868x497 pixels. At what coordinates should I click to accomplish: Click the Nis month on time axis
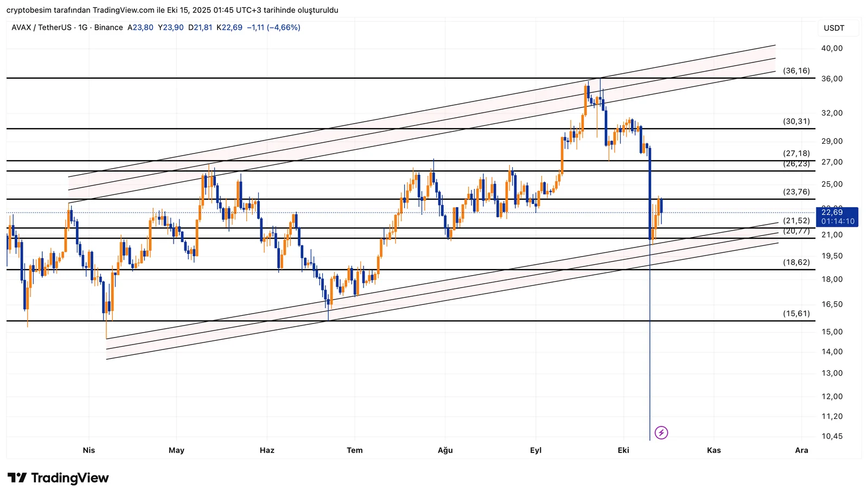tap(88, 450)
